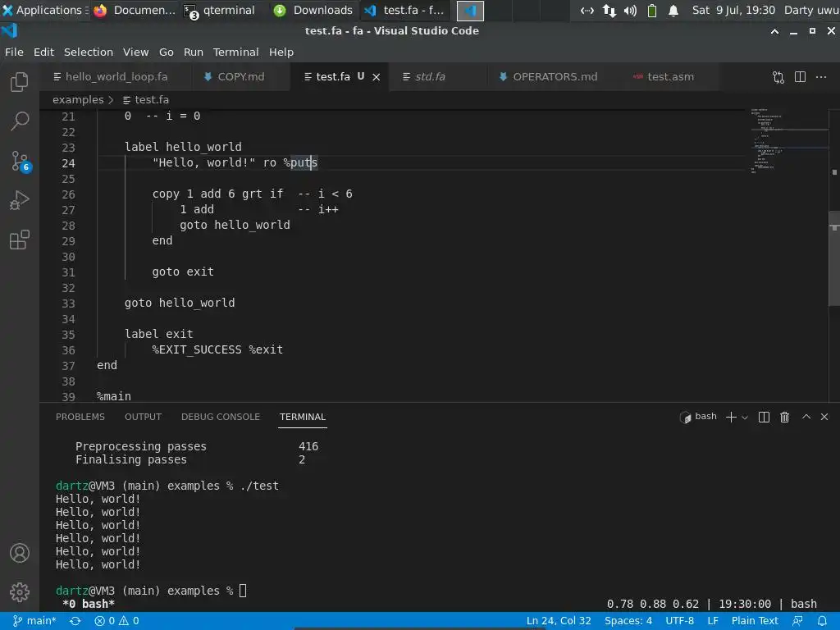Screen dimensions: 840x630
Task: Change file encoding UTF-8
Action: [679, 621]
